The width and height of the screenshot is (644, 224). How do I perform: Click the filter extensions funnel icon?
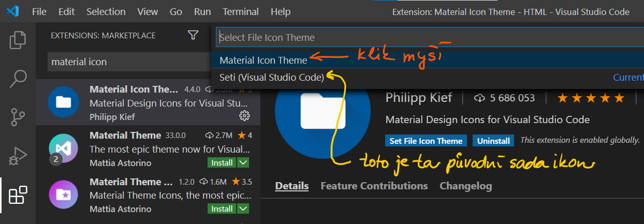(193, 35)
